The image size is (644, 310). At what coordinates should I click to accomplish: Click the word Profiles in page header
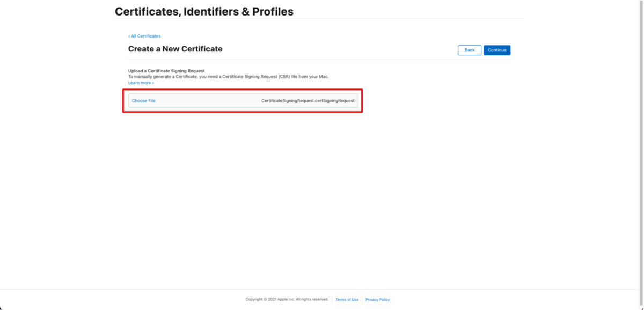point(274,11)
